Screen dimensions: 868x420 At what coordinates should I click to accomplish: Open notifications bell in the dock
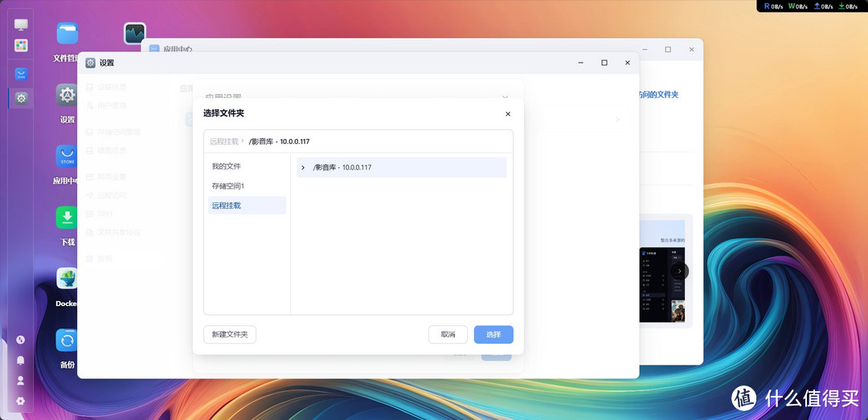point(20,361)
